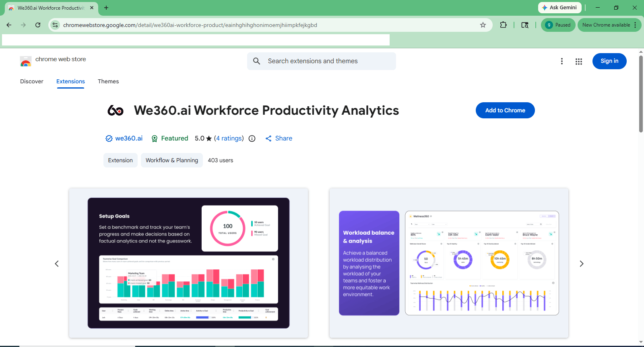Open the store's three-dot more menu

[x=562, y=61]
